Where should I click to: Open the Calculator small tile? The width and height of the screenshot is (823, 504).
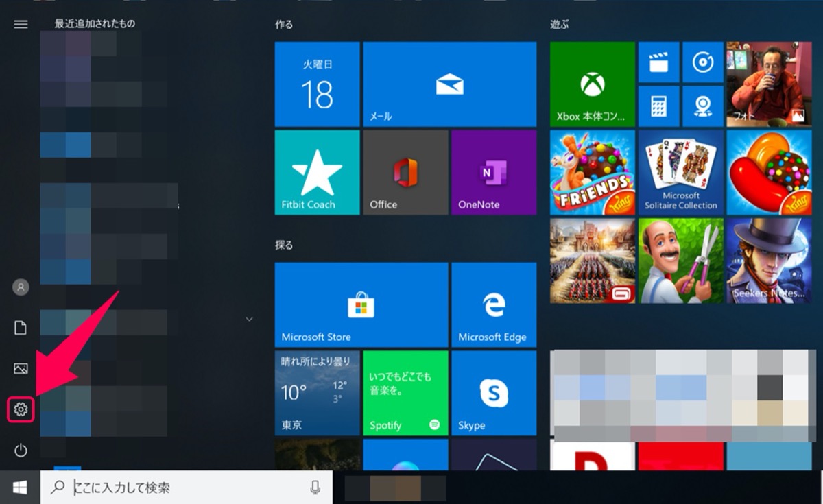(x=659, y=106)
